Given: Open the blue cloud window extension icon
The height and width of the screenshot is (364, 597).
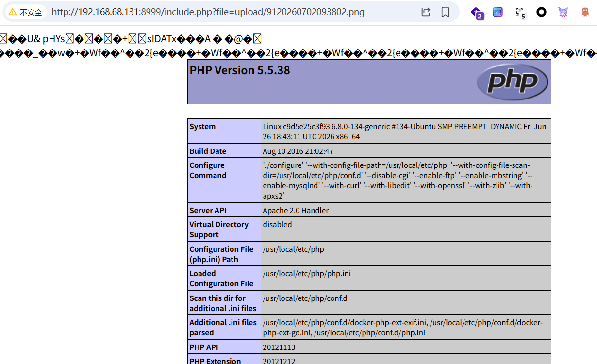Looking at the screenshot, I should coord(498,12).
